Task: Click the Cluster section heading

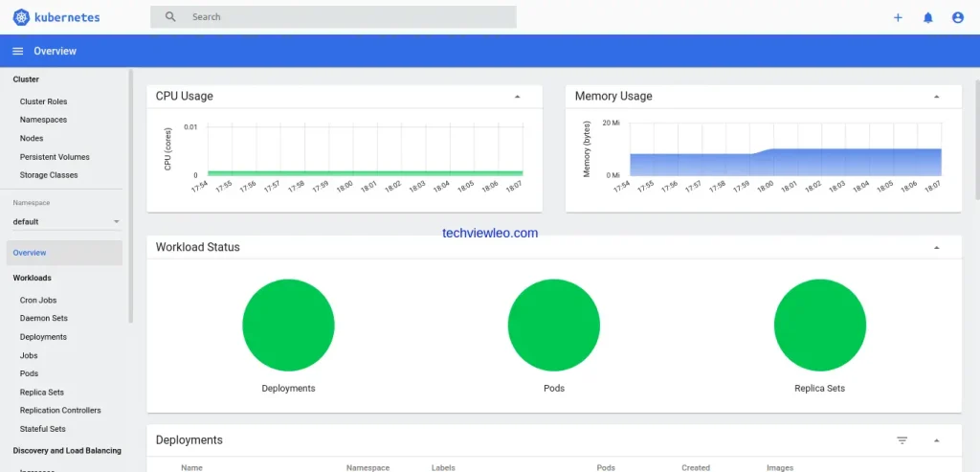Action: [26, 79]
